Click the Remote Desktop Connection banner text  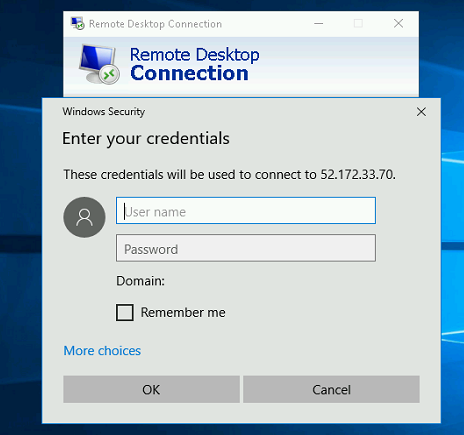pos(195,64)
